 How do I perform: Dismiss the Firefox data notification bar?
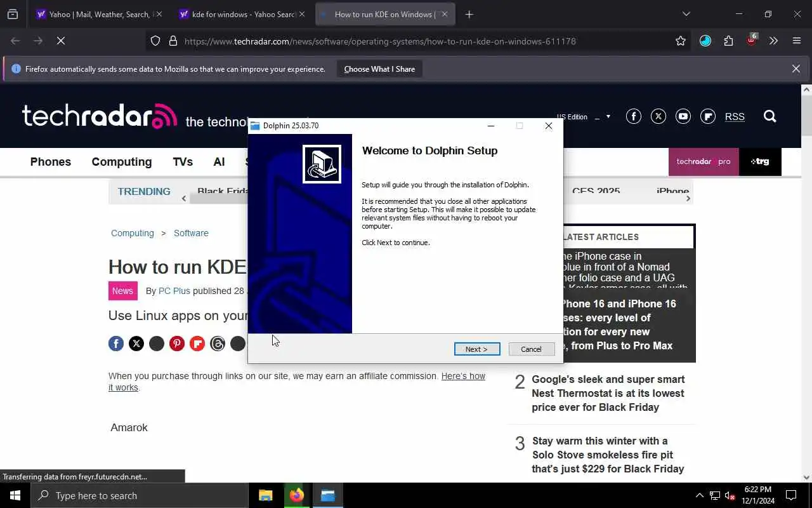click(796, 69)
